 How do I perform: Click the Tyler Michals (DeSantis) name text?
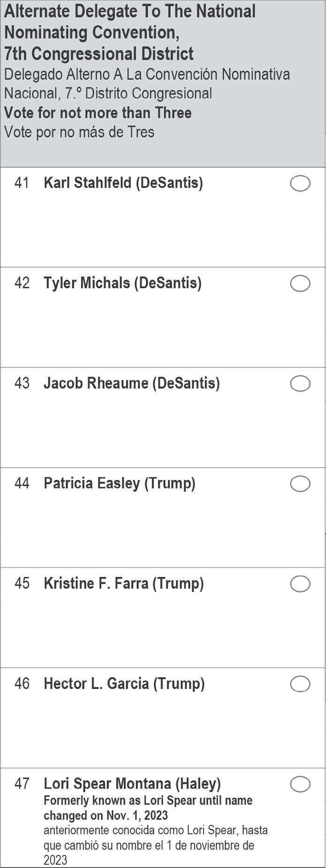pyautogui.click(x=122, y=283)
